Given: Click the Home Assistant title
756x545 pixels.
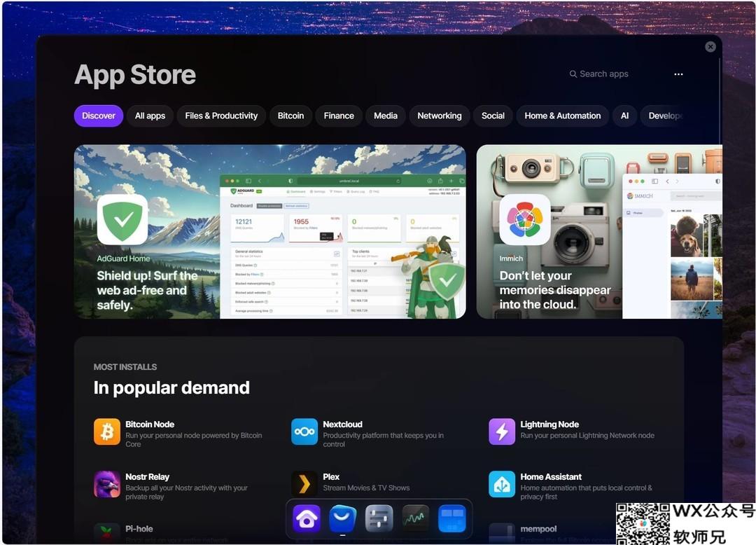Looking at the screenshot, I should click(551, 477).
